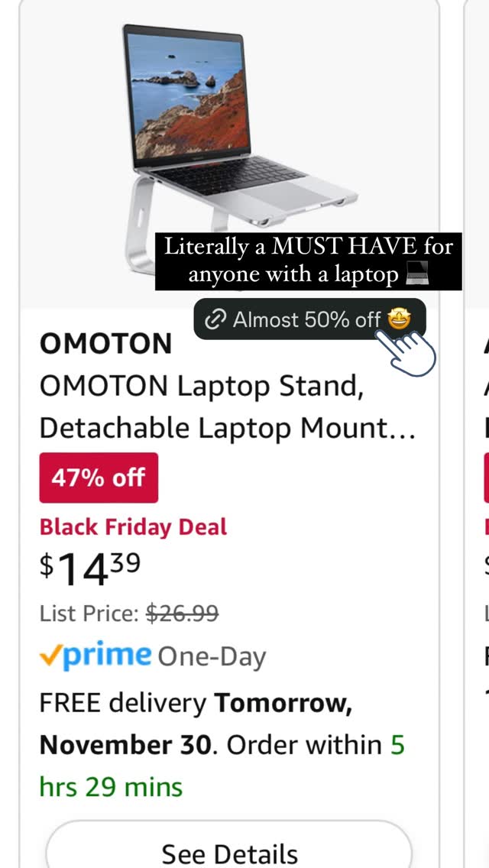This screenshot has width=489, height=868.
Task: Tap the chain link icon on sticker
Action: pos(215,319)
